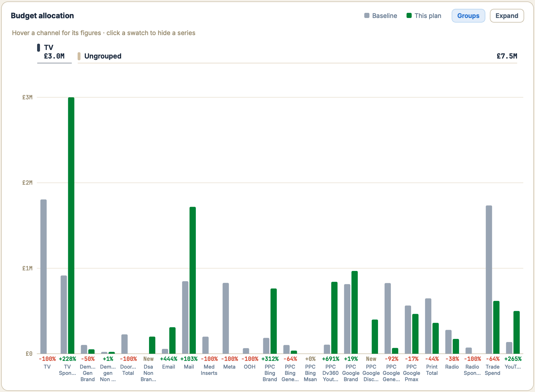Click the +691% change label
Screen dimensions: 535x392
pyautogui.click(x=331, y=359)
